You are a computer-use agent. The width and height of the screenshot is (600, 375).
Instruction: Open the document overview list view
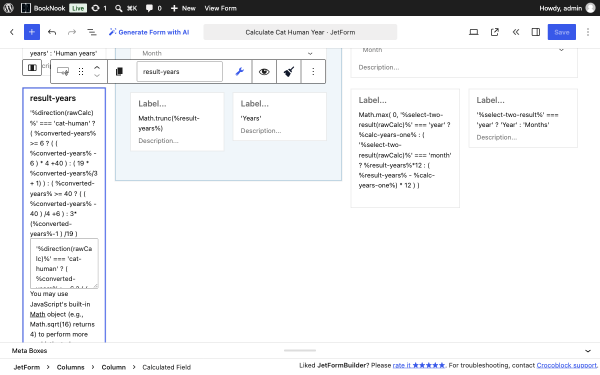pyautogui.click(x=92, y=32)
